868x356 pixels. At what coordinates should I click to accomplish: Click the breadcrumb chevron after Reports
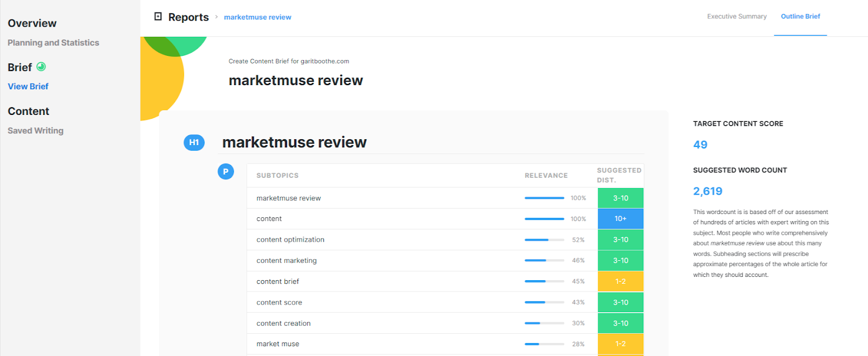216,17
